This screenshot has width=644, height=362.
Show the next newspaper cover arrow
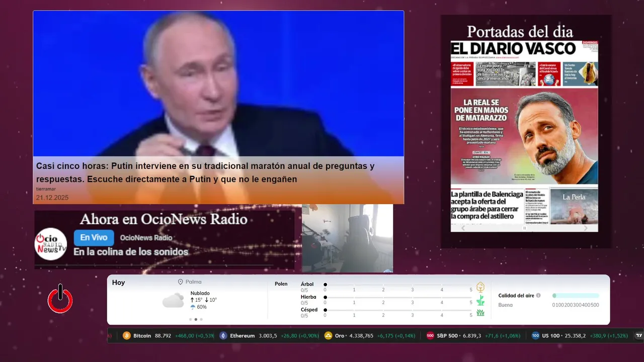(x=585, y=228)
